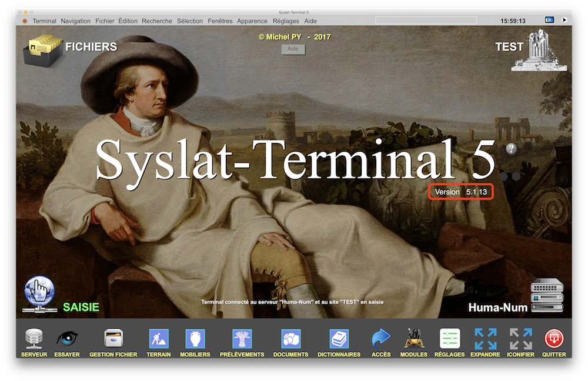Click the gray Aide button below copyright
The width and height of the screenshot is (588, 381).
[293, 49]
